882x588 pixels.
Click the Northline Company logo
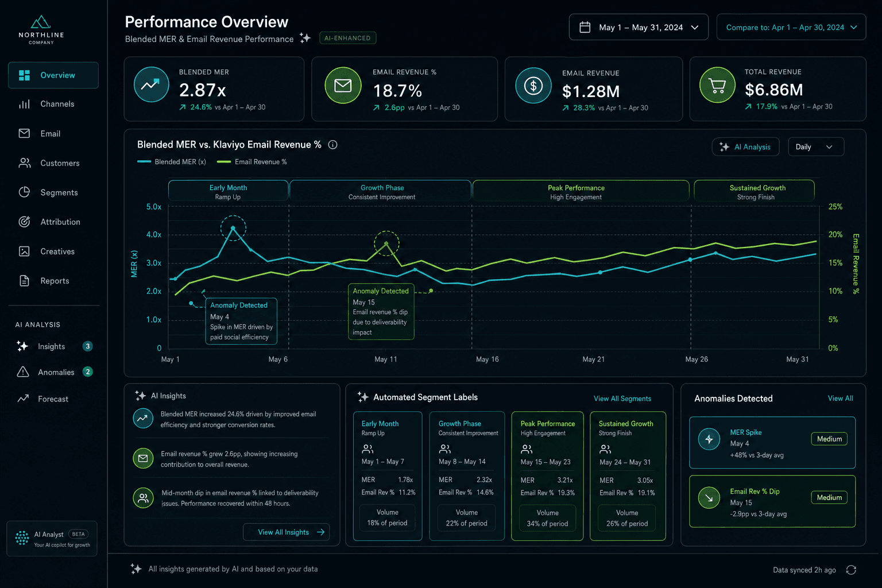coord(41,30)
